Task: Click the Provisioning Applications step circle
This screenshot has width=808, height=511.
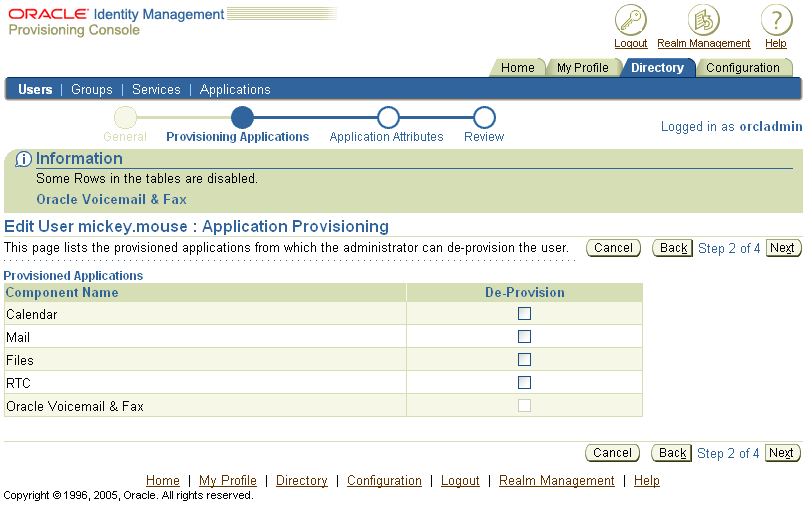Action: (242, 118)
